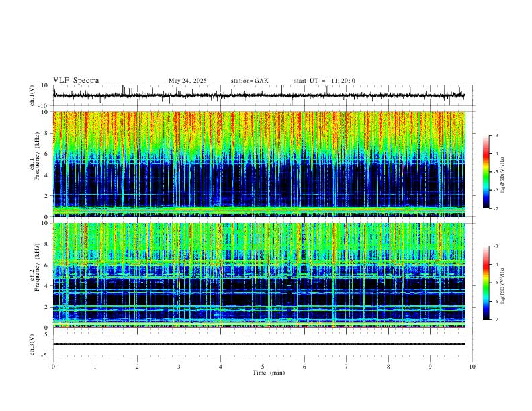The width and height of the screenshot is (532, 411).
Task: Click tick "1" on the Time axis
Action: 95,367
